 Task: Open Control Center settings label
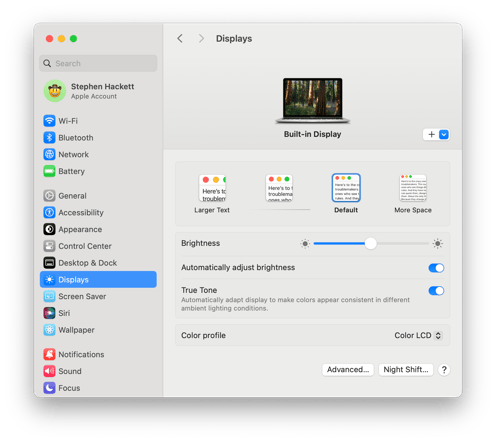coord(85,246)
